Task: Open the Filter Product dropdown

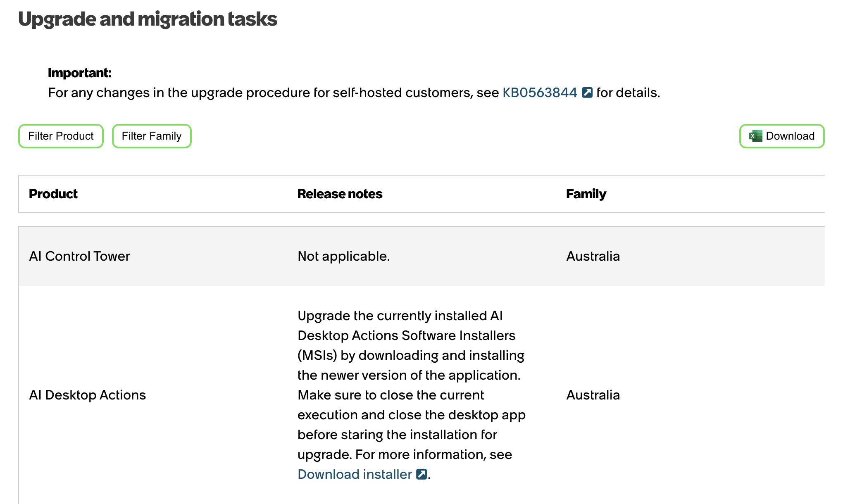Action: pyautogui.click(x=61, y=136)
